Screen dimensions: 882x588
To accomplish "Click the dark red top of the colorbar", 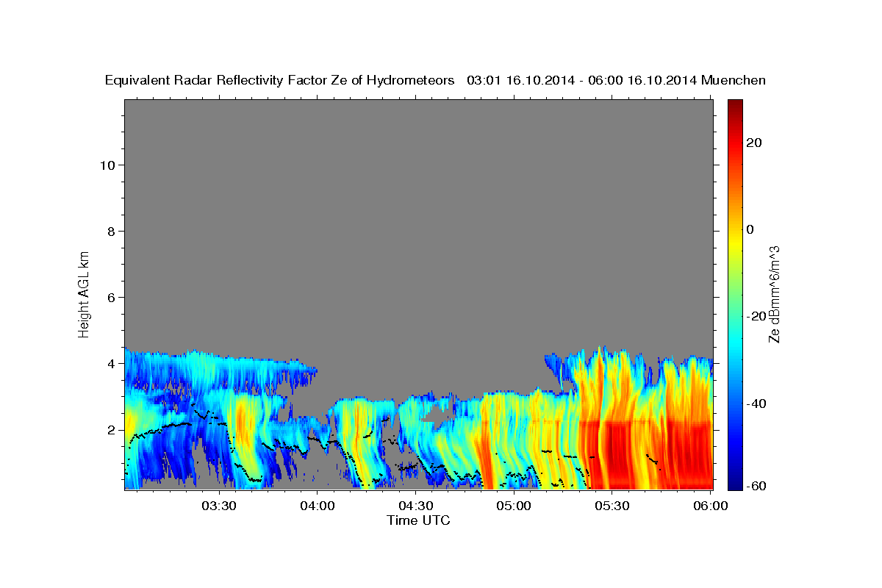I will [x=735, y=104].
